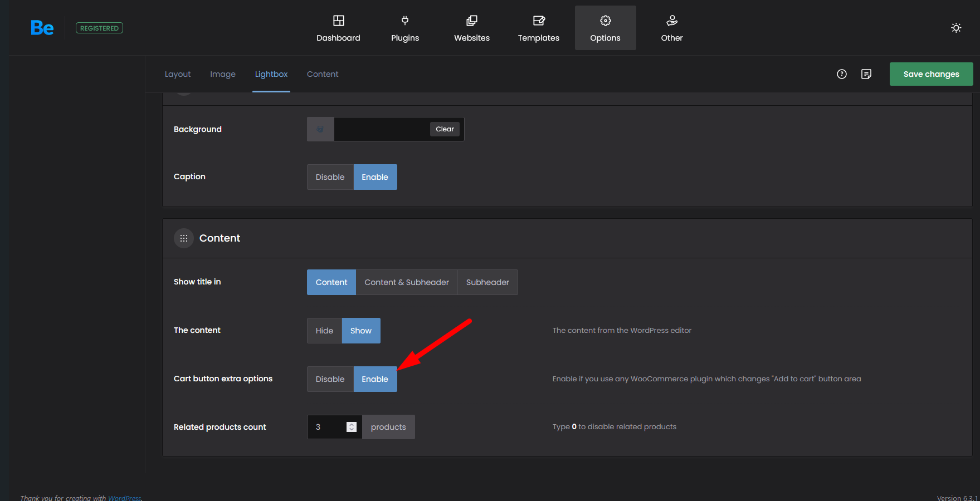Click the related products count stepper arrows
980x501 pixels.
(x=352, y=427)
